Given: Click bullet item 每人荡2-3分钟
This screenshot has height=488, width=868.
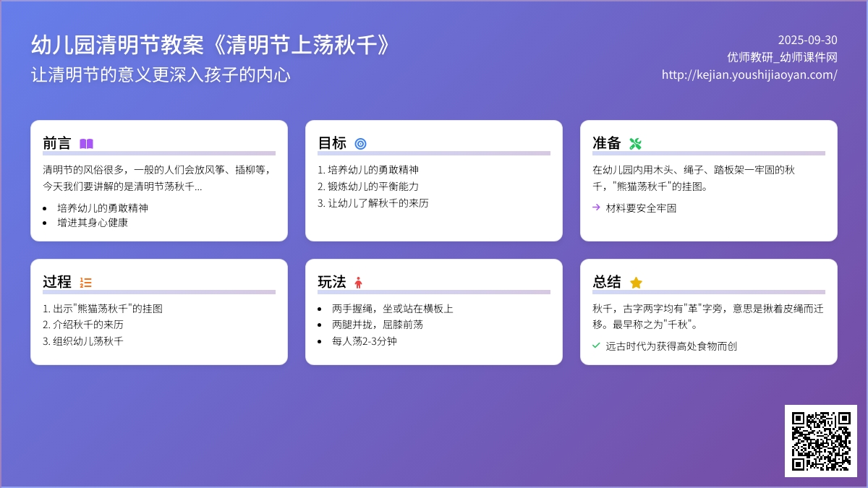Looking at the screenshot, I should click(x=364, y=341).
